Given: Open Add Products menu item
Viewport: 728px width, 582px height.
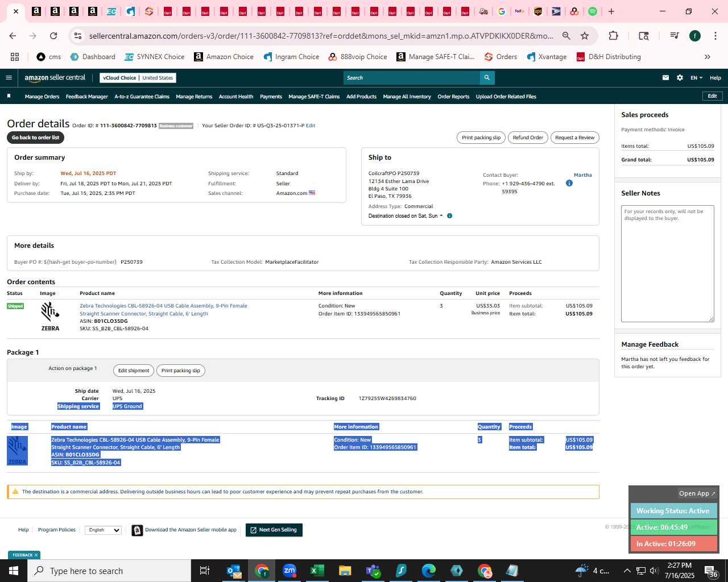Looking at the screenshot, I should pyautogui.click(x=361, y=97).
